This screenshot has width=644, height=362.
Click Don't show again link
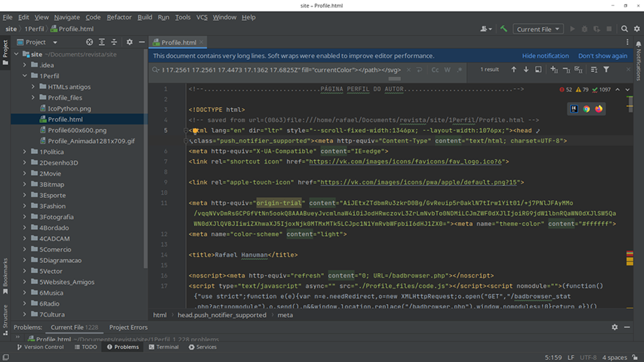[603, 56]
